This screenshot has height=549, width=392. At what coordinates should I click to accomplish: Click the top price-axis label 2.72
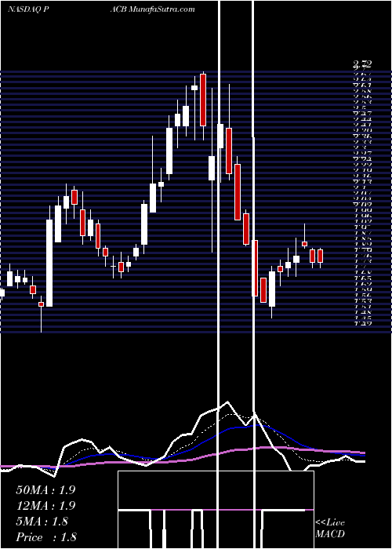pyautogui.click(x=362, y=64)
